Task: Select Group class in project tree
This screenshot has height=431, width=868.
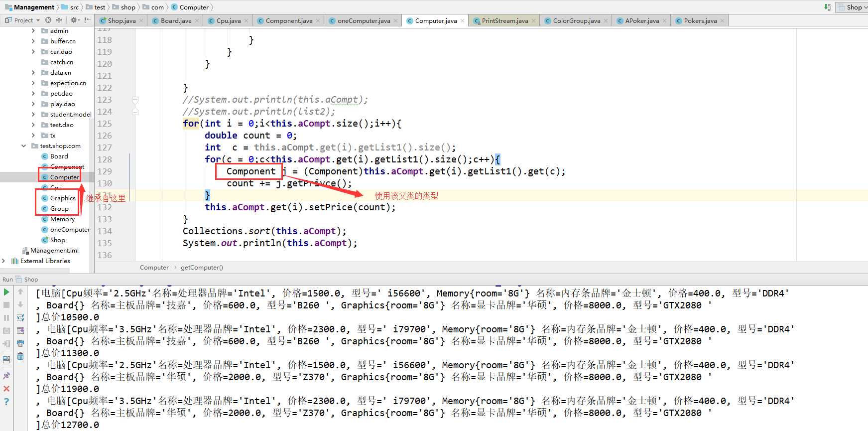Action: (x=55, y=208)
